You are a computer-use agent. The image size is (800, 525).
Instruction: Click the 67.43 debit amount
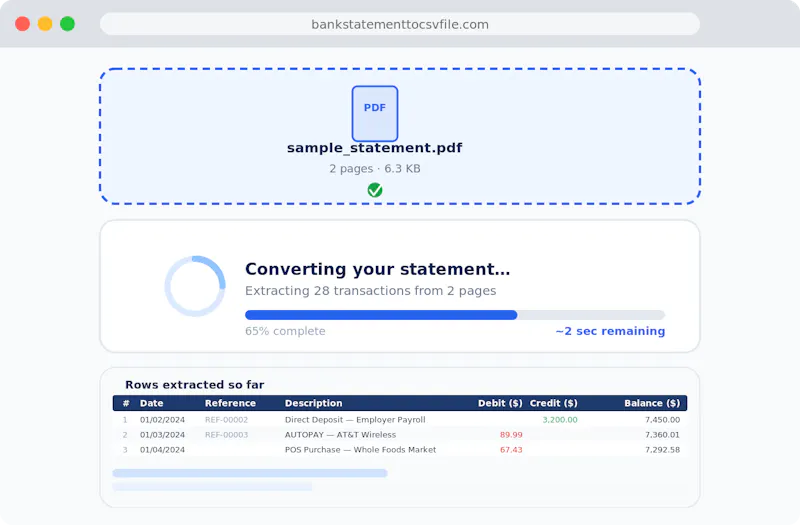[x=511, y=449]
